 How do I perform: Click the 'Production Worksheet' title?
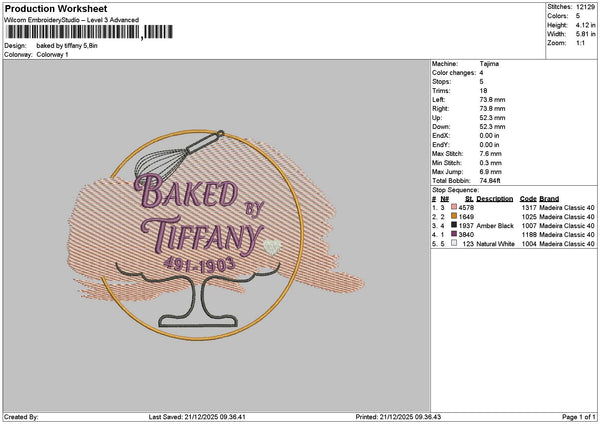coord(56,8)
